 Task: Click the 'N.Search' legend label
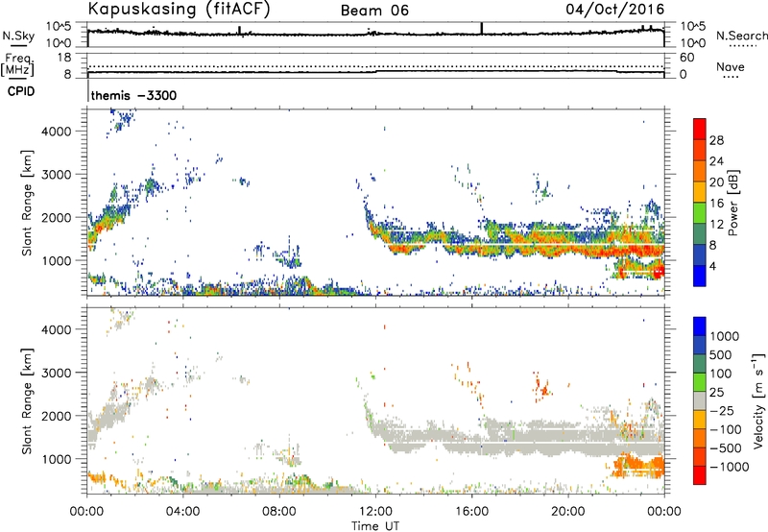(x=742, y=36)
